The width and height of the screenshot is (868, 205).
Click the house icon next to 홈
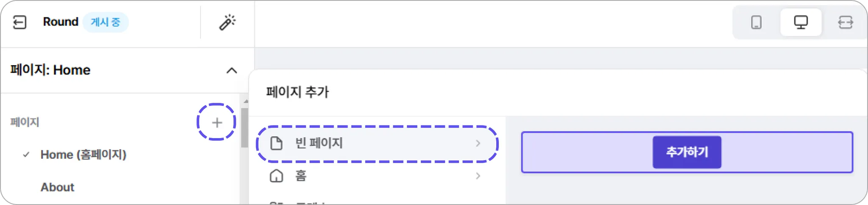tap(276, 176)
